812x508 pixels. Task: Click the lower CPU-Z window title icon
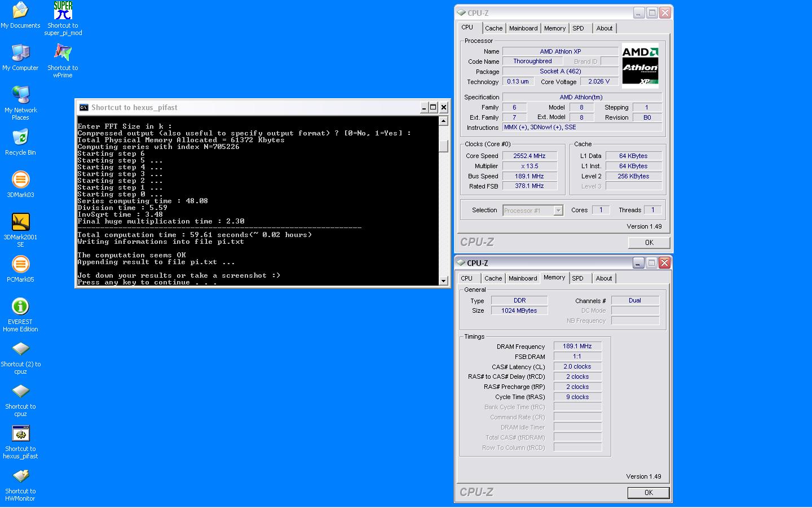tap(461, 262)
